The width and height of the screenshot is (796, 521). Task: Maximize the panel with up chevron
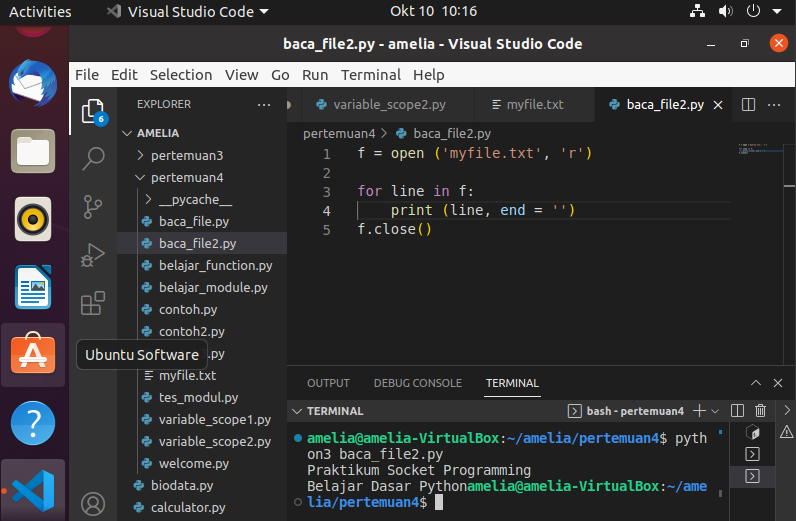(756, 383)
